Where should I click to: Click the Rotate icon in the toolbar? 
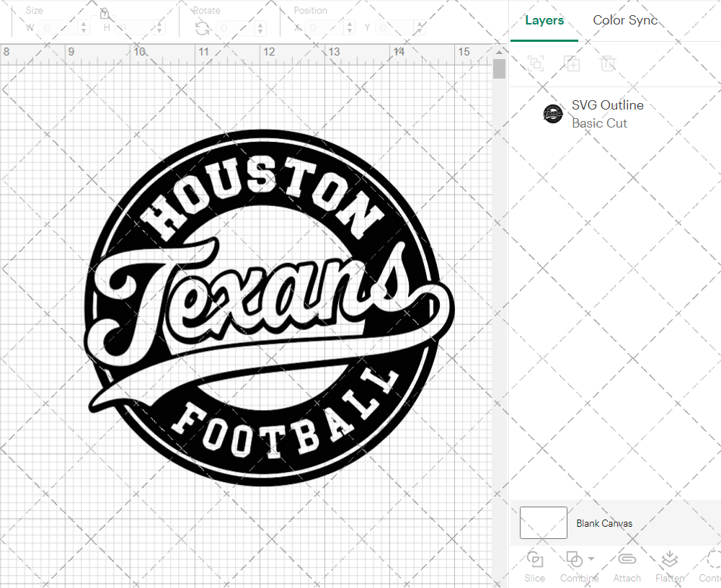point(201,27)
